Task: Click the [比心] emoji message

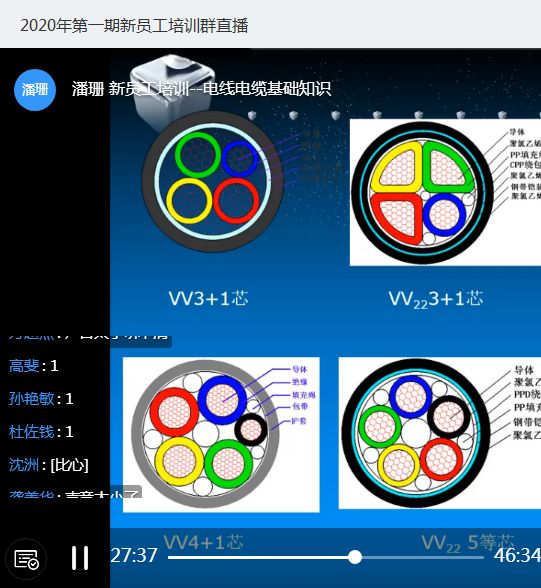Action: pyautogui.click(x=69, y=465)
